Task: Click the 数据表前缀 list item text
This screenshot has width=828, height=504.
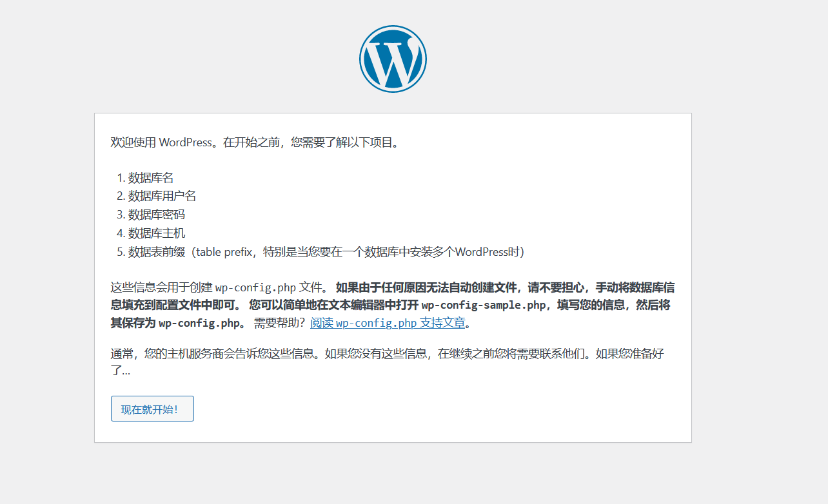Action: click(326, 252)
